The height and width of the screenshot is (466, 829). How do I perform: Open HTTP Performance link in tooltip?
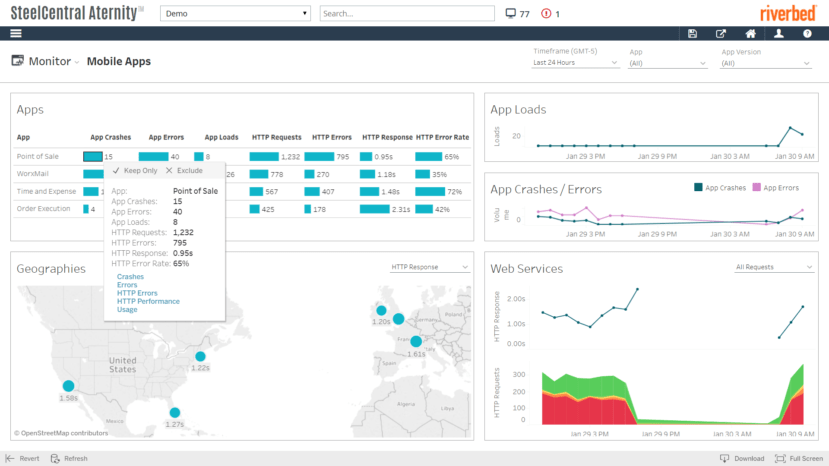click(148, 301)
